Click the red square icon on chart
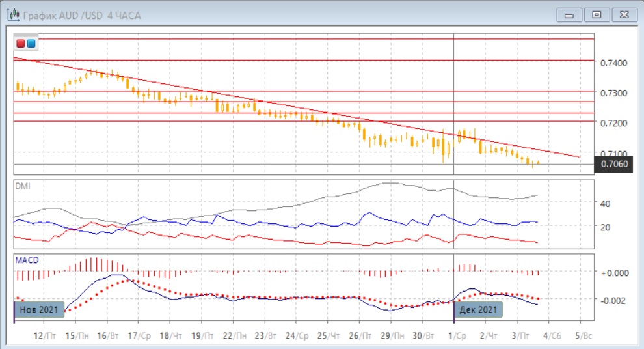Screen dimensions: 644x349 pos(21,44)
